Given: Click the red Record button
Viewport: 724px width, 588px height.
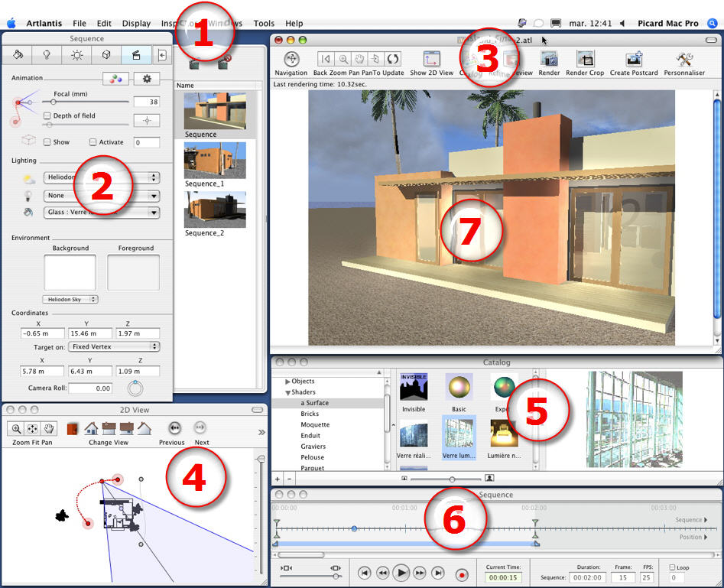Looking at the screenshot, I should (x=462, y=573).
